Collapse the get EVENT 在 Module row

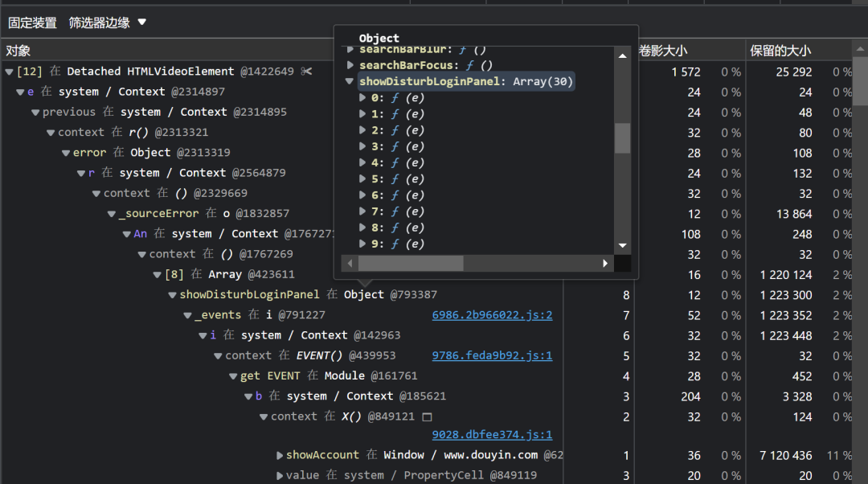(234, 376)
